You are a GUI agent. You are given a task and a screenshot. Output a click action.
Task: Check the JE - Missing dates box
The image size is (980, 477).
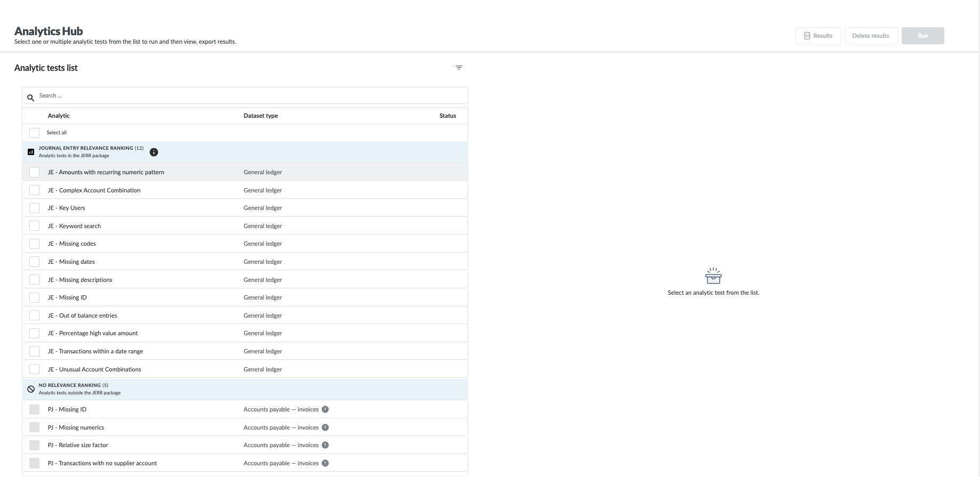[x=34, y=262]
